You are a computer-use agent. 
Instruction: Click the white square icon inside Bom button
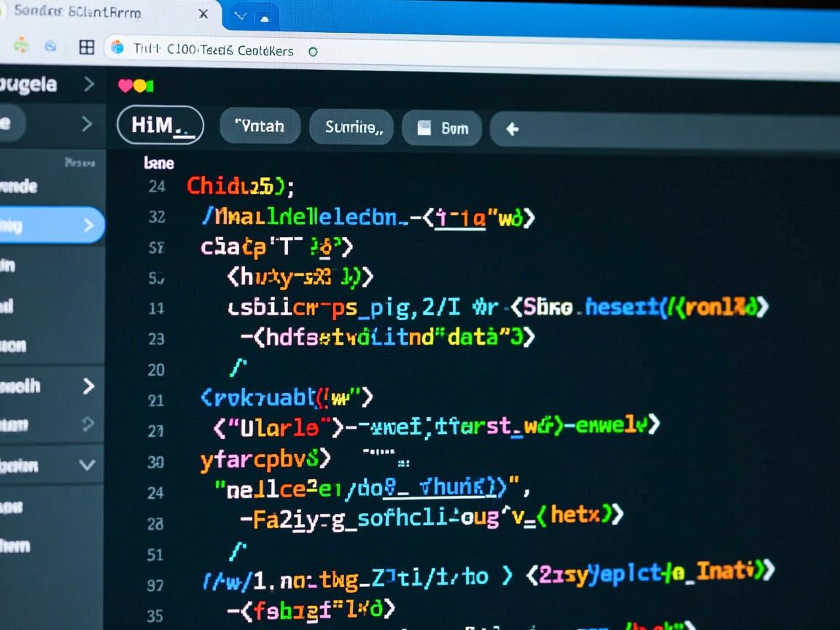click(x=424, y=128)
